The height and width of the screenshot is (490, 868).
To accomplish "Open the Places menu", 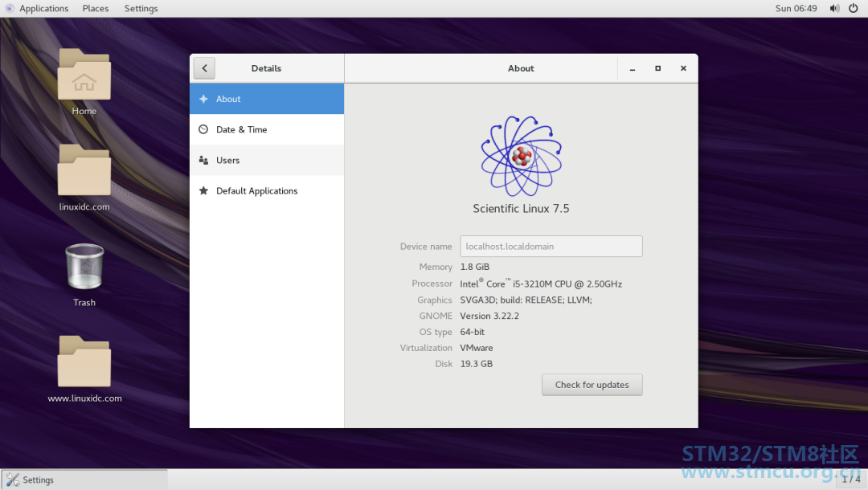I will click(x=95, y=8).
